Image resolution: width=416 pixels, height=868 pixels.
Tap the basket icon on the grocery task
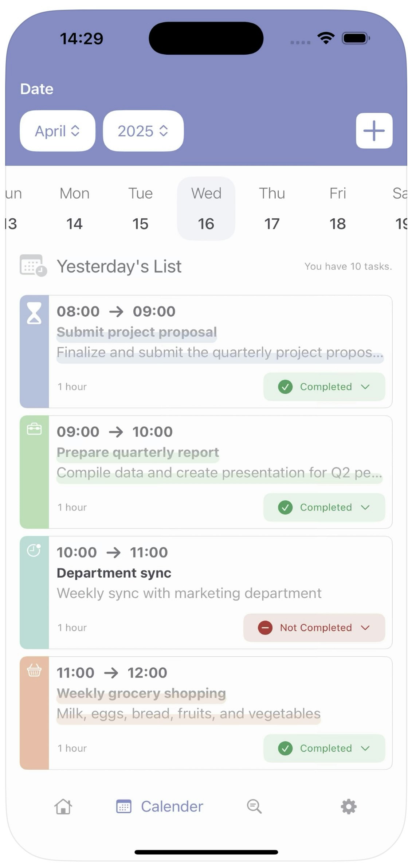click(34, 670)
